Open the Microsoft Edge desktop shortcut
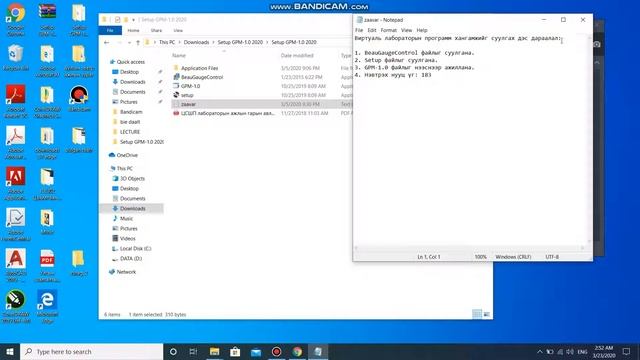 pos(47,306)
